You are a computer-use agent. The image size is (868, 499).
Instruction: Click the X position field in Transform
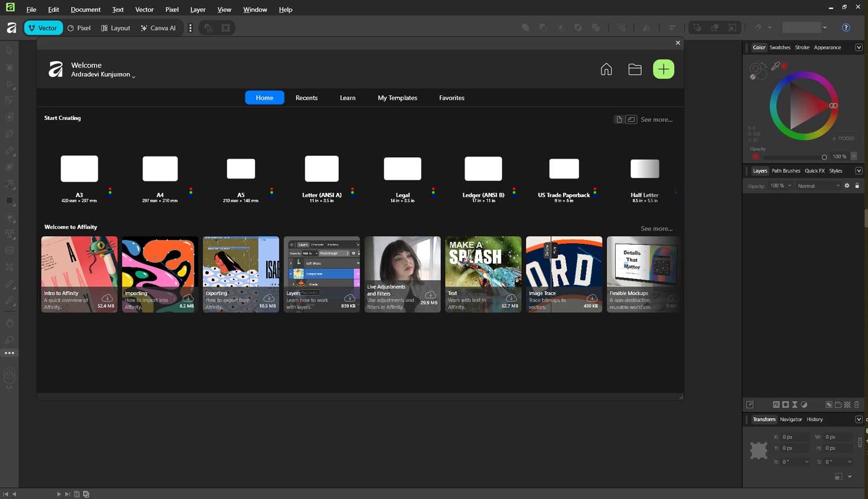click(x=795, y=437)
